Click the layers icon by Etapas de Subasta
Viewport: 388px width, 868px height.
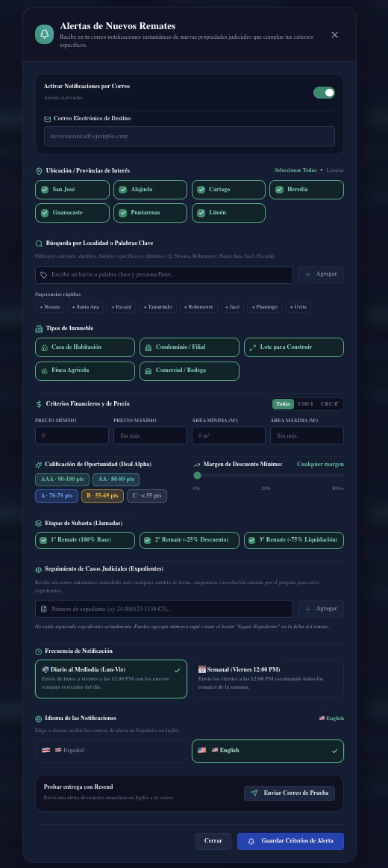pos(39,523)
